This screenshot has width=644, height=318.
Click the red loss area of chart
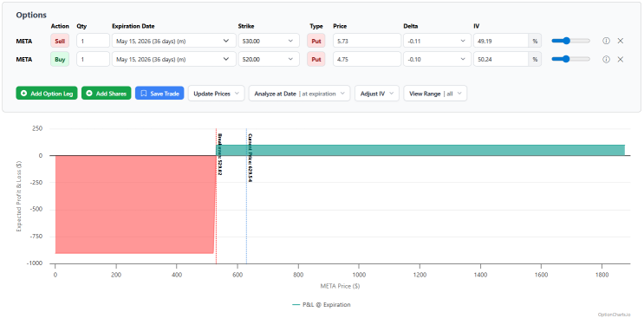pos(134,204)
